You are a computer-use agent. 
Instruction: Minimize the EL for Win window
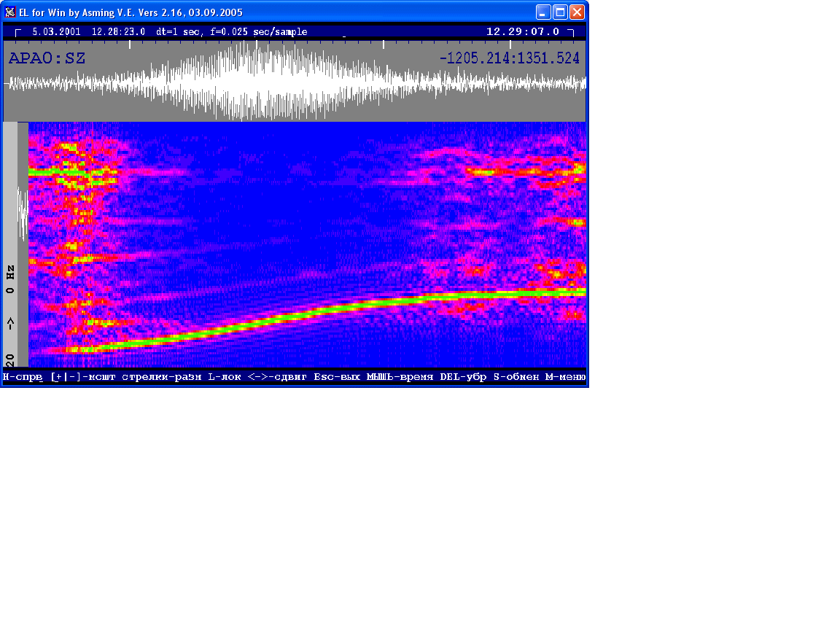coord(543,12)
